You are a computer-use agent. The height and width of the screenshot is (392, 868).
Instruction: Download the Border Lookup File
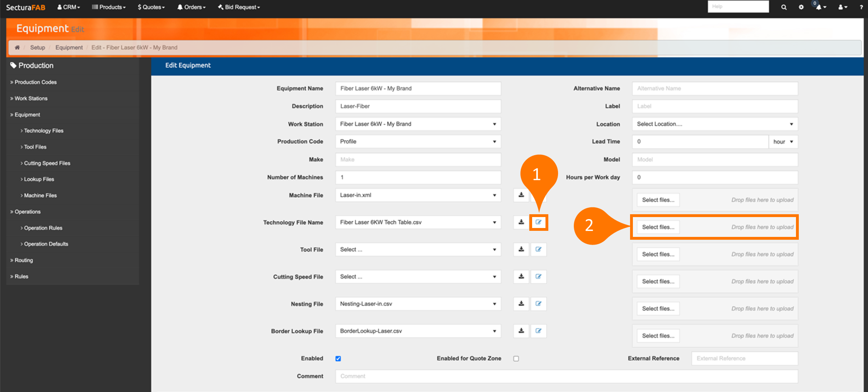[521, 331]
